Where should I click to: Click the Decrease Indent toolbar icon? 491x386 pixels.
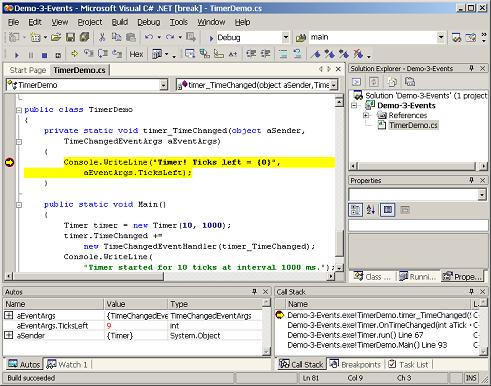pyautogui.click(x=251, y=54)
